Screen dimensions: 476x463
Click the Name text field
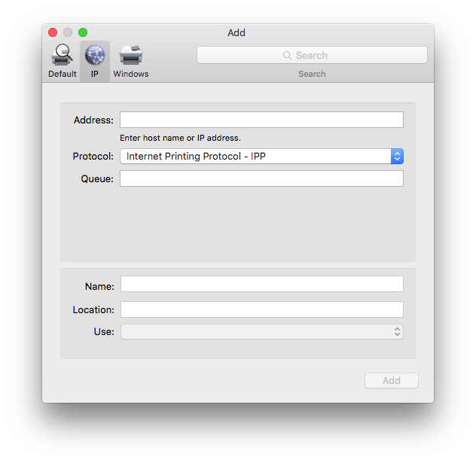pyautogui.click(x=262, y=284)
